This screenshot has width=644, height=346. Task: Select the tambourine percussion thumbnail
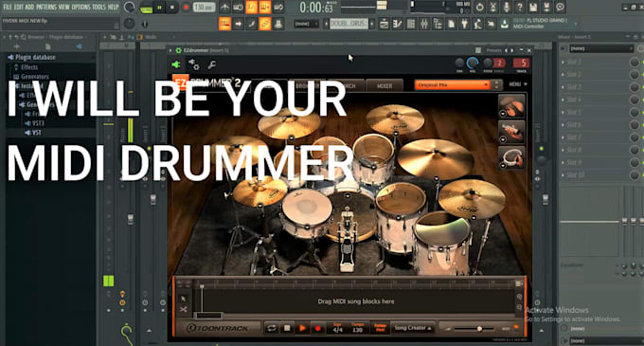pos(511,157)
